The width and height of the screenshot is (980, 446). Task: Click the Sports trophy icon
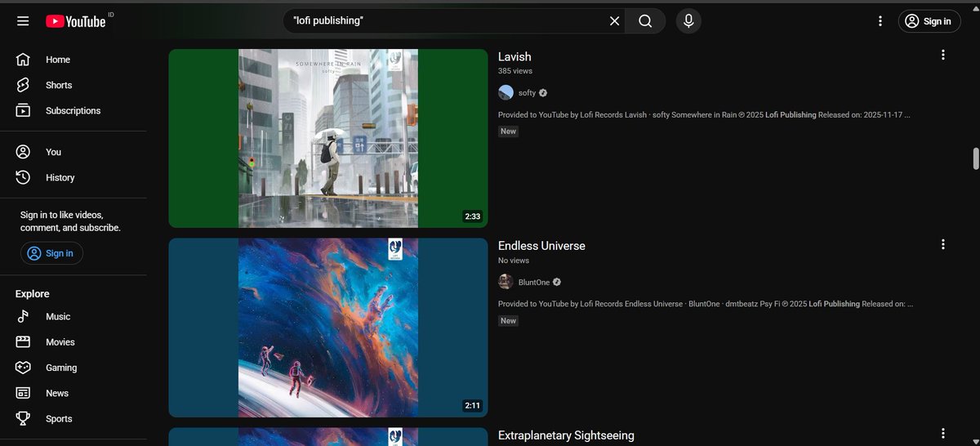coord(23,418)
